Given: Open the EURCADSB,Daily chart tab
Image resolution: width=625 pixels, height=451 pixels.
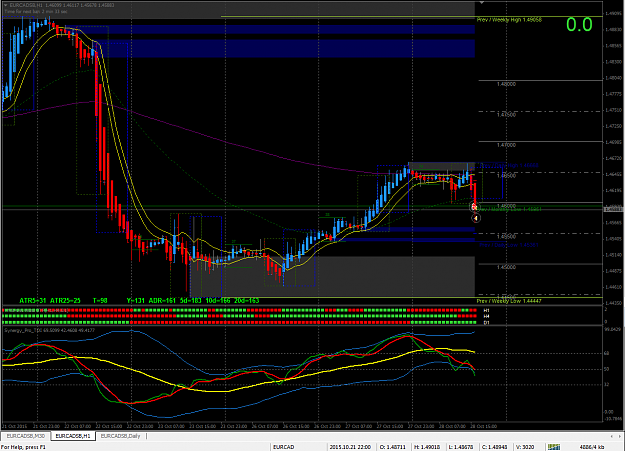Looking at the screenshot, I should 120,436.
